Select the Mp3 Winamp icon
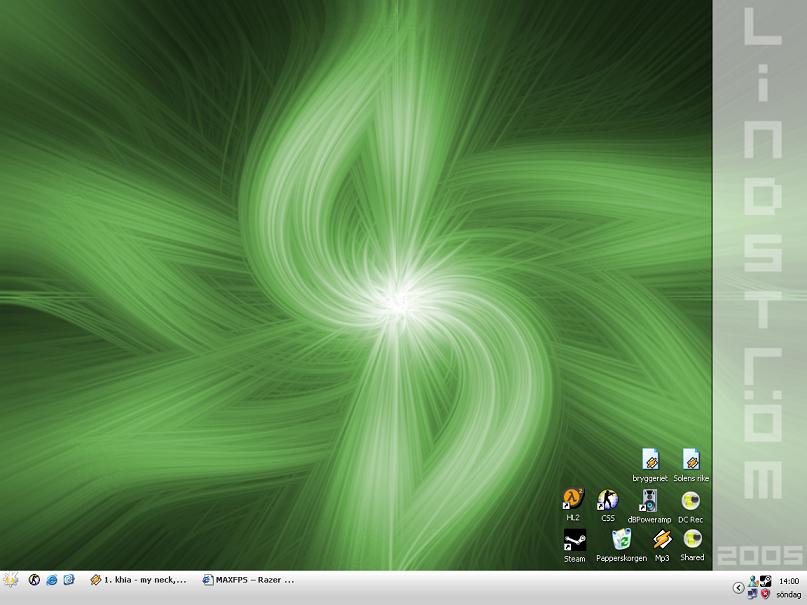The image size is (807, 605). coord(662,545)
